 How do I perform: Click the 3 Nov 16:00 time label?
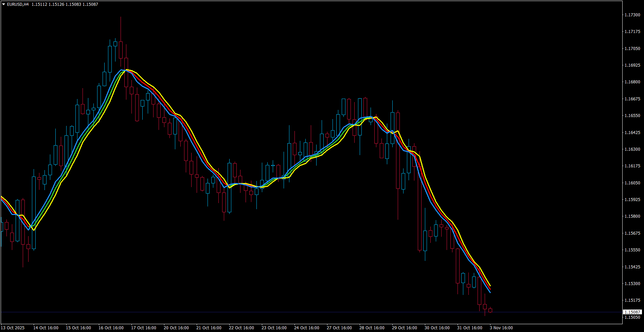[x=501, y=328]
